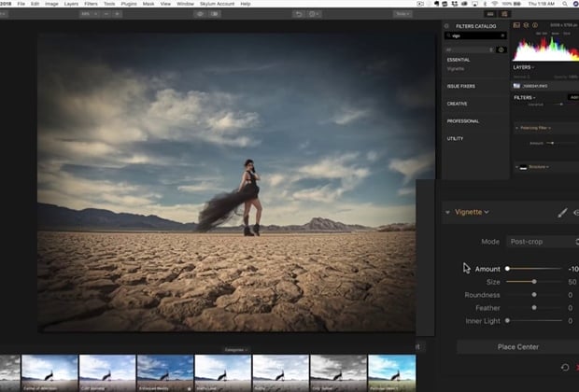
Task: Open the history clock dropdown
Action: [314, 14]
